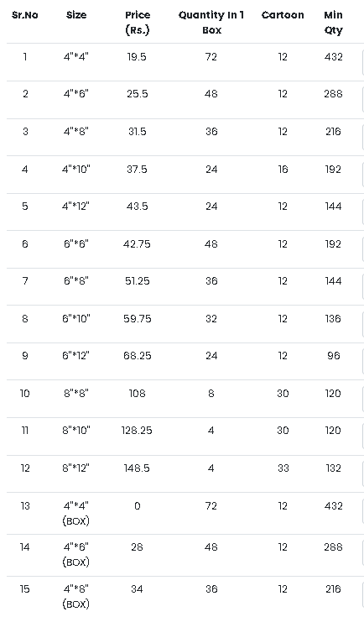Focus the input field in row 1
The image size is (364, 617).
(x=363, y=62)
